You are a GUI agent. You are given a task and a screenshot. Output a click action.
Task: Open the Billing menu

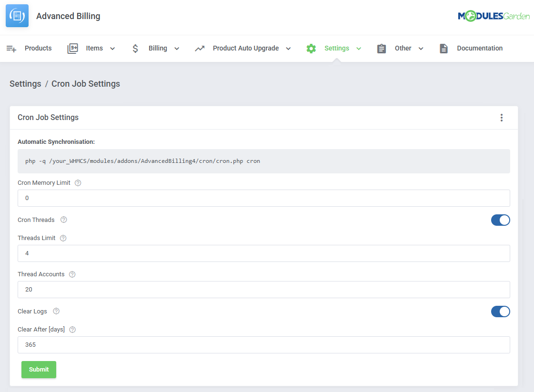(x=158, y=48)
